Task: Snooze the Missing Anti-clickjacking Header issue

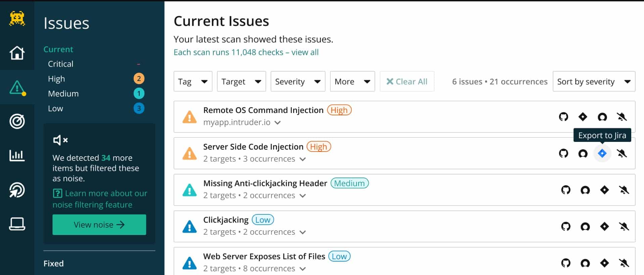Action: (624, 190)
